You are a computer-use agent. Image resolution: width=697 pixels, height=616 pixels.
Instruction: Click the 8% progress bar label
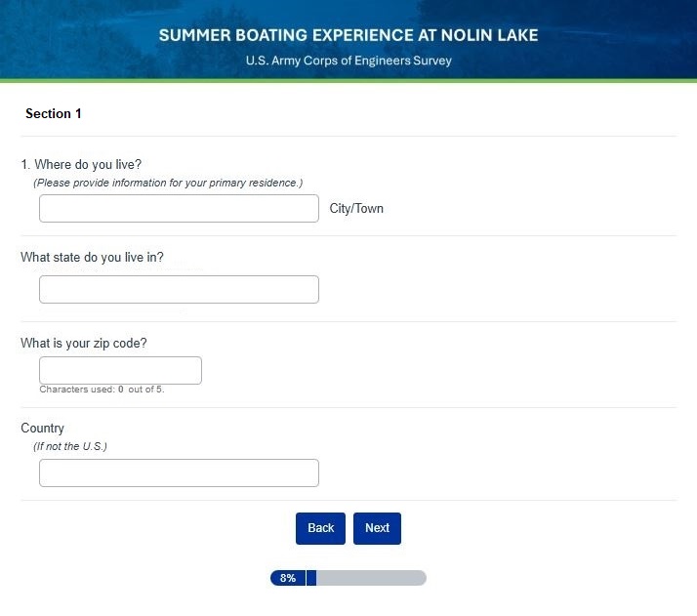click(x=288, y=578)
